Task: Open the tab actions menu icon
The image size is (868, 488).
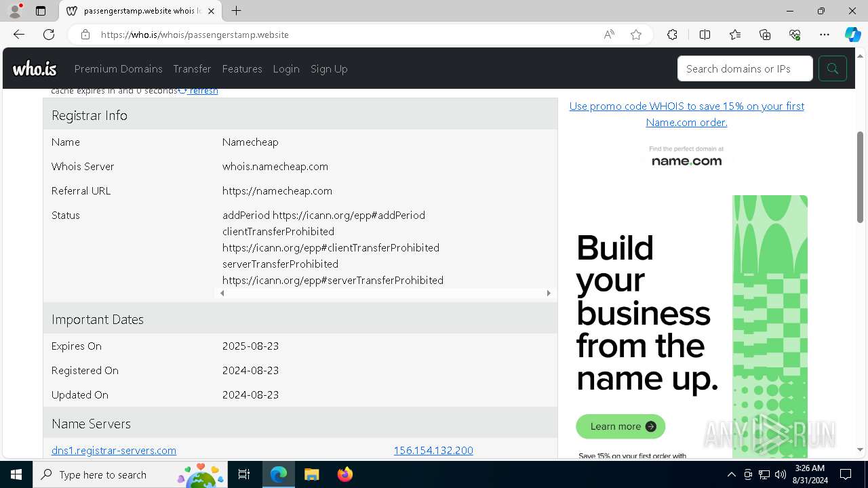Action: pyautogui.click(x=41, y=11)
